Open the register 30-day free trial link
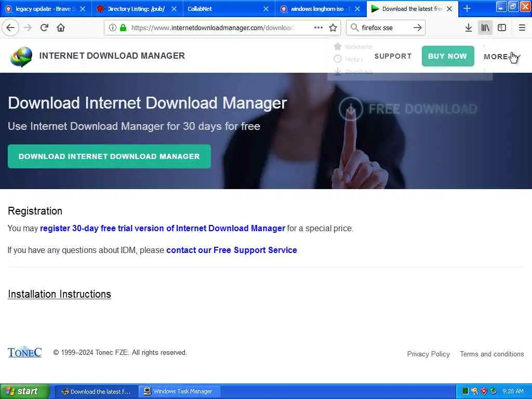 [x=163, y=229]
